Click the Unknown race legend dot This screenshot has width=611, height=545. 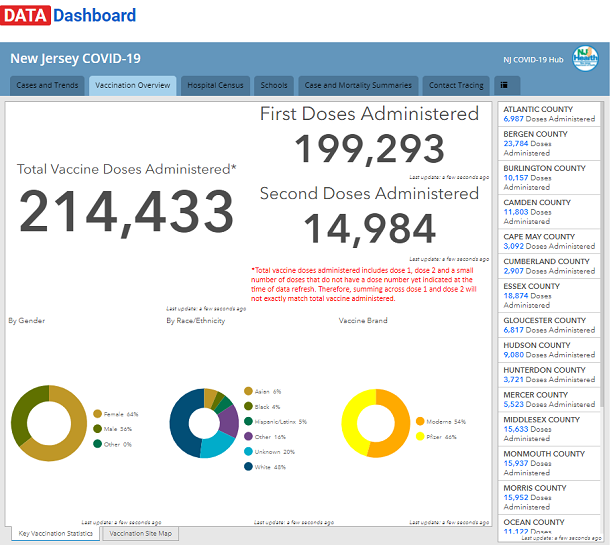tap(247, 451)
